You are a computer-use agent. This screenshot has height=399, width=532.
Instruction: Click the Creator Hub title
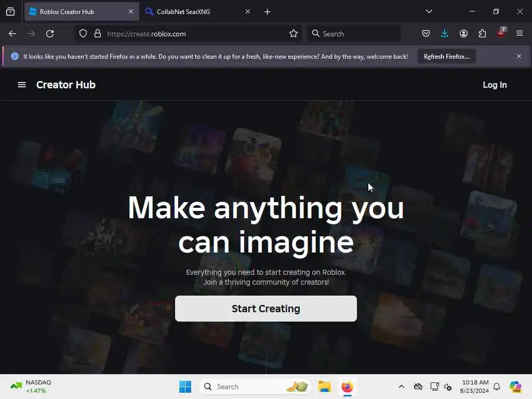66,85
